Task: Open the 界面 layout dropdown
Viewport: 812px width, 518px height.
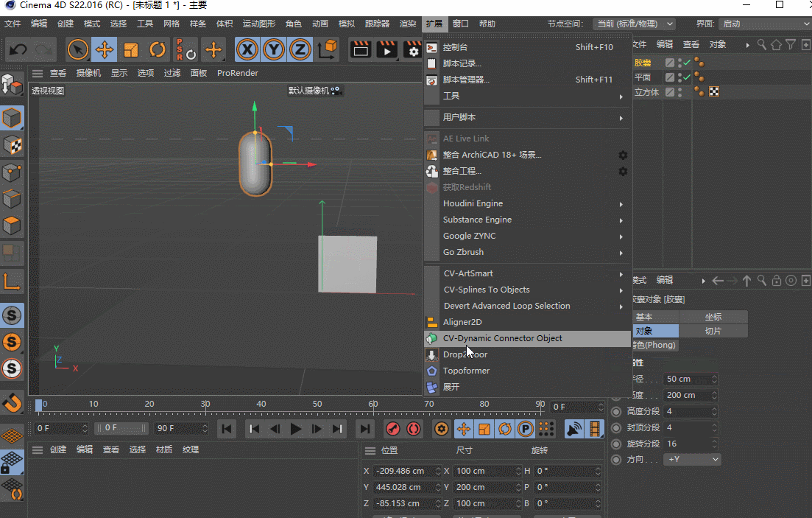Action: pyautogui.click(x=765, y=24)
